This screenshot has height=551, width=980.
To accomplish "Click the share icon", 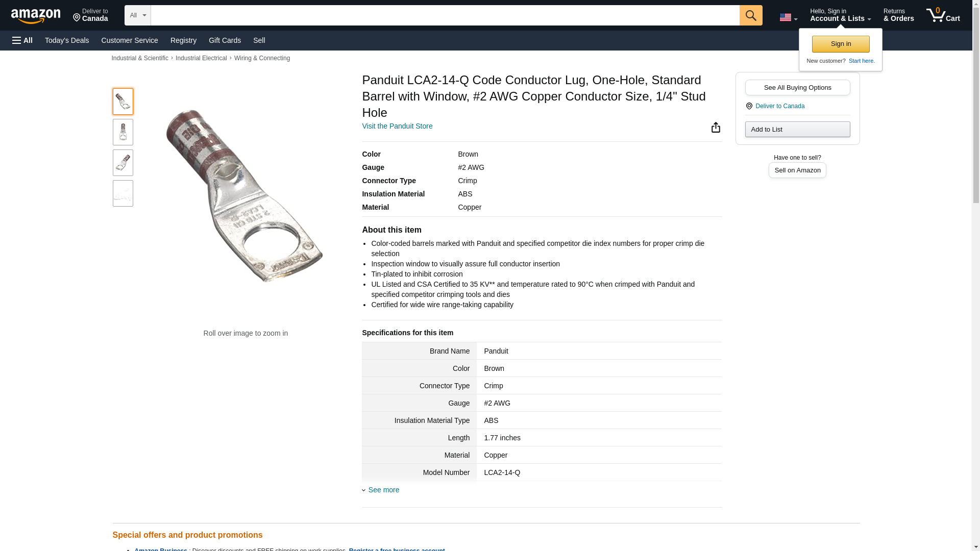I will pyautogui.click(x=716, y=127).
